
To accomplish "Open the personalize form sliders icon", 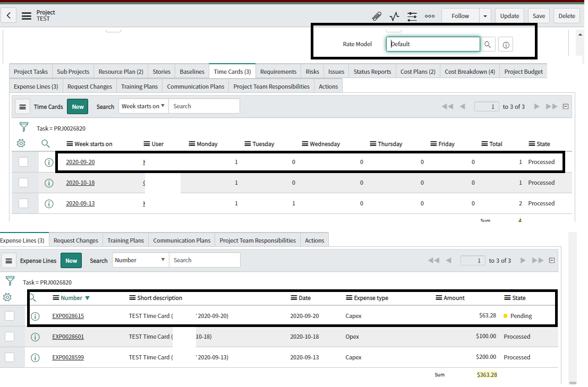I will click(x=412, y=16).
